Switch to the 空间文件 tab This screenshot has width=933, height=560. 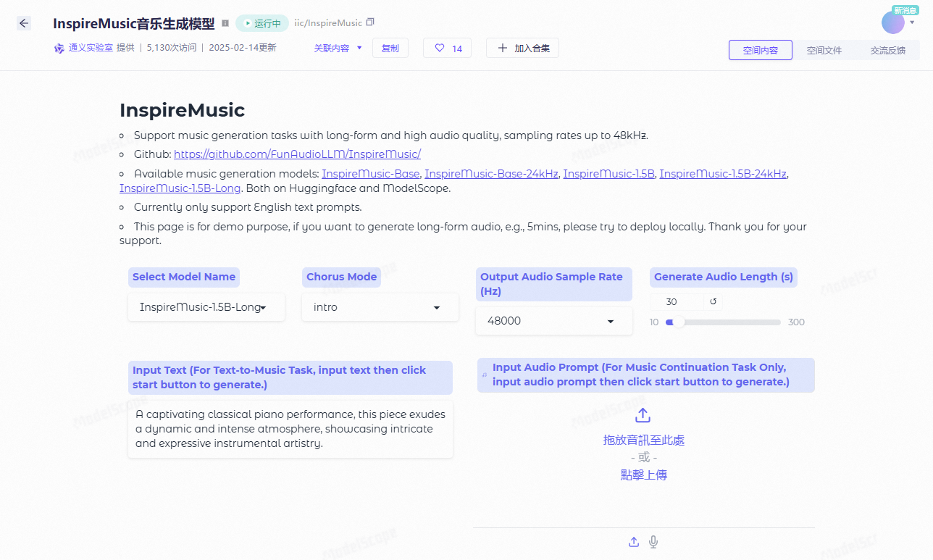(824, 50)
